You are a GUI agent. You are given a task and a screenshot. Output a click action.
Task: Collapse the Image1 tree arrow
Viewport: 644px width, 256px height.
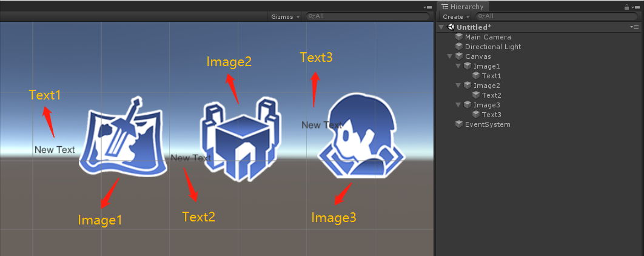[458, 66]
